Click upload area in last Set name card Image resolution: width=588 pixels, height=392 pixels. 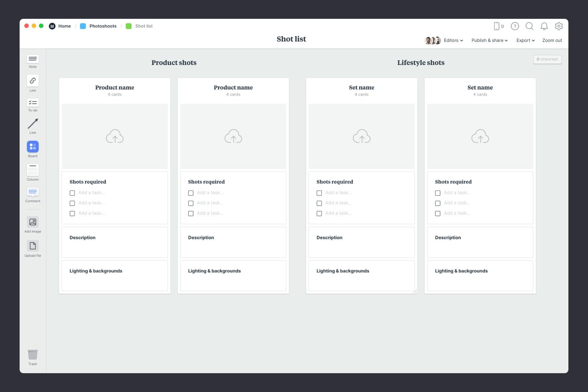click(480, 136)
